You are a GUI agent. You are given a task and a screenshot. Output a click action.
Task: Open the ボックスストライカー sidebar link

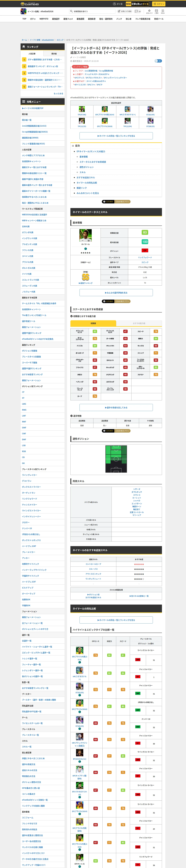point(31,487)
